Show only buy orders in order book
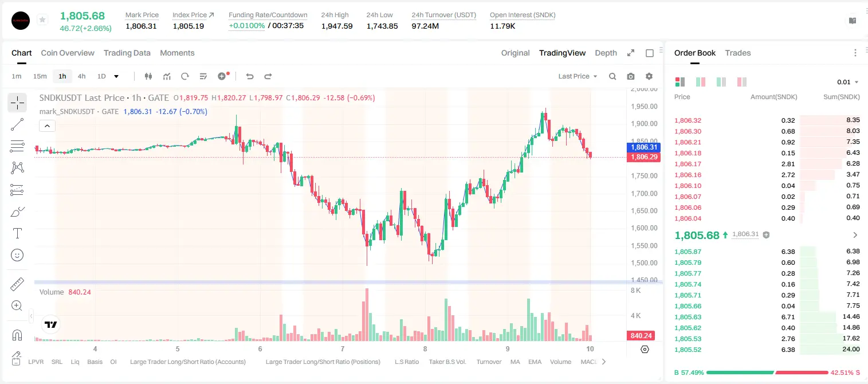This screenshot has width=868, height=384. coord(721,82)
